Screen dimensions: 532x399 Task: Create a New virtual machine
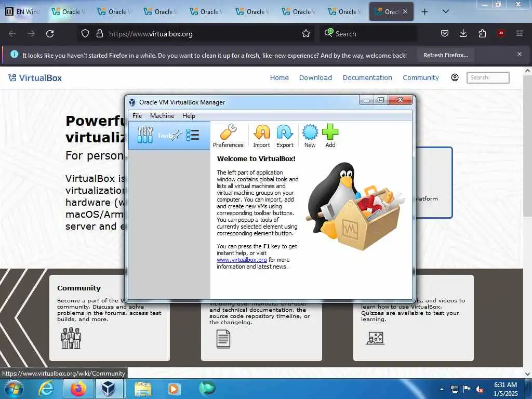(310, 136)
